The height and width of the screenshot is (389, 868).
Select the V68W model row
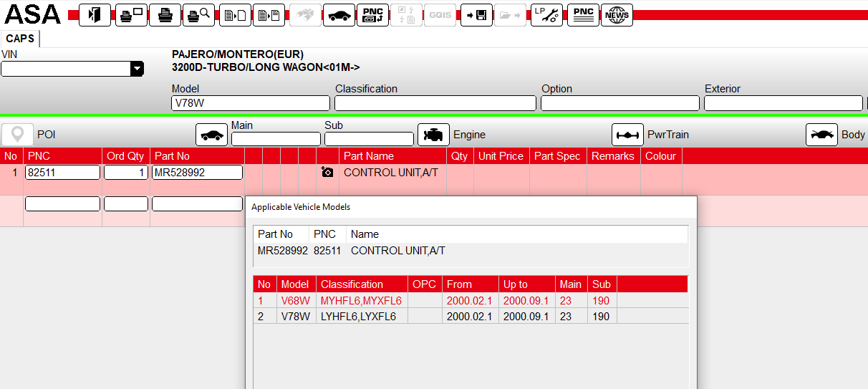tap(471, 300)
